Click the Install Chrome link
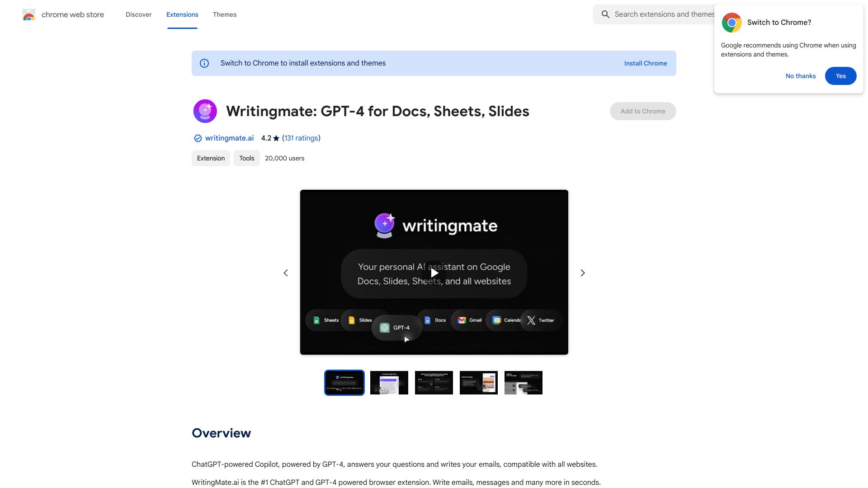 (646, 63)
